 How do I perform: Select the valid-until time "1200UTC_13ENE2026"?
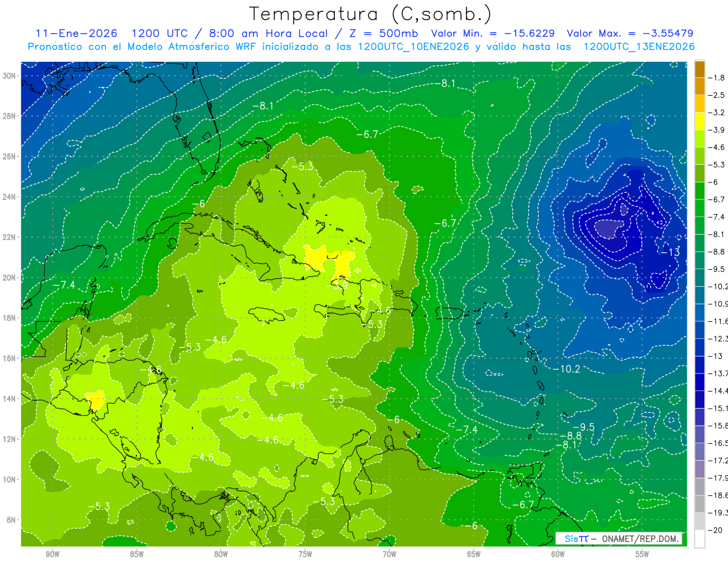pos(639,47)
